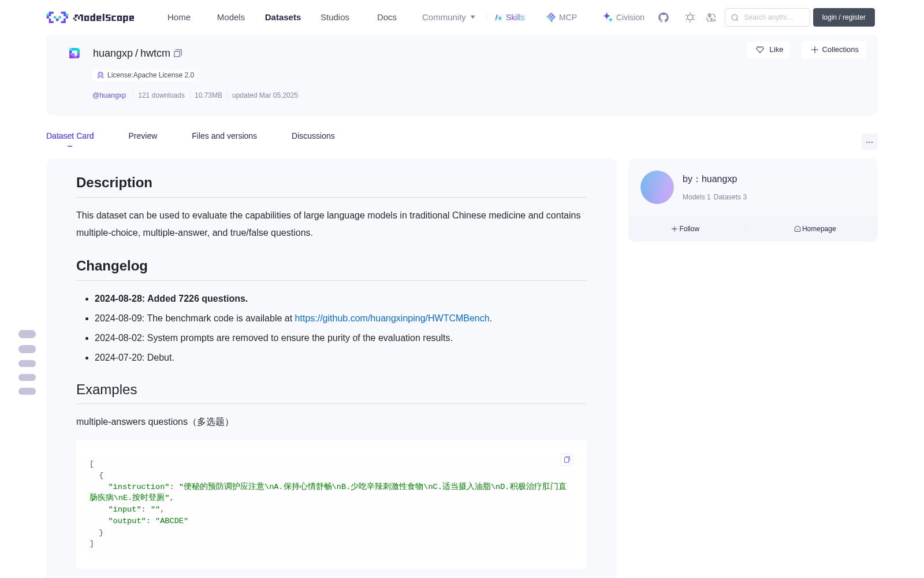Switch to the Preview tab
The width and height of the screenshot is (924, 578).
pyautogui.click(x=143, y=136)
